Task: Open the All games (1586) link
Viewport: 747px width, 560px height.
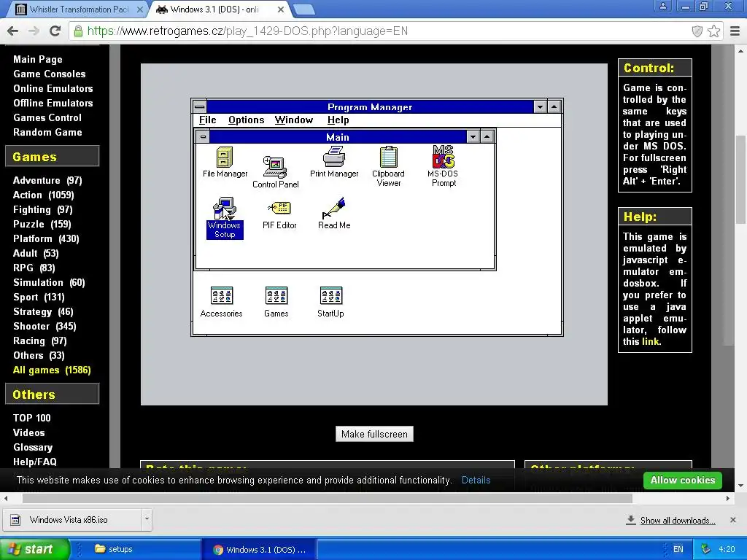Action: pos(52,370)
